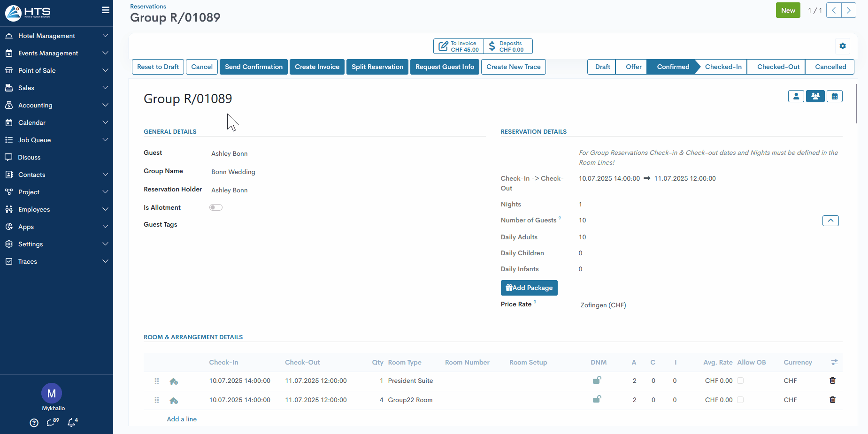868x434 pixels.
Task: Open the single guest view icon
Action: (x=796, y=96)
